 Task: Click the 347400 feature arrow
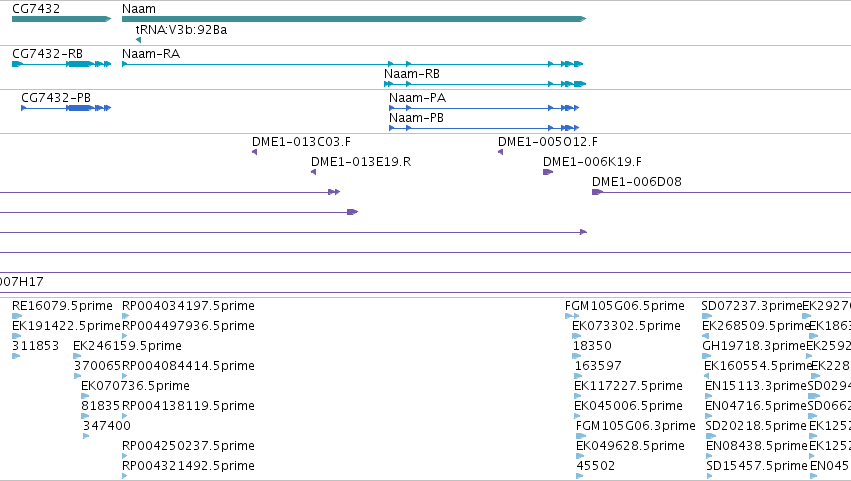(x=86, y=436)
